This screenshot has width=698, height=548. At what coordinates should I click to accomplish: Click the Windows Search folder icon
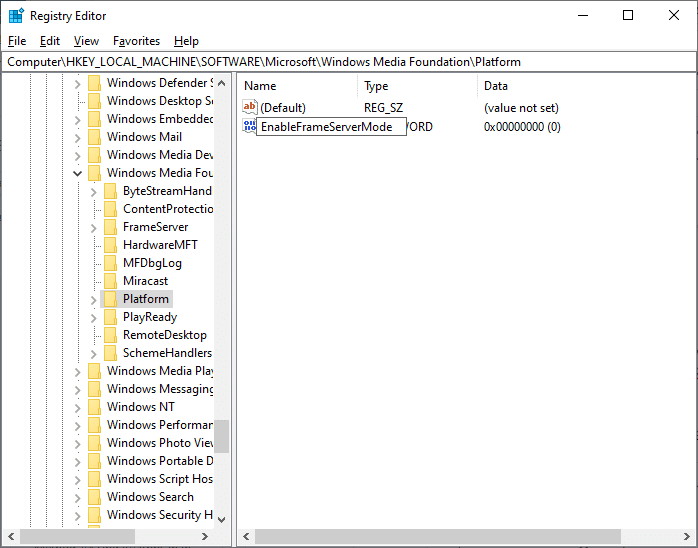pos(94,497)
